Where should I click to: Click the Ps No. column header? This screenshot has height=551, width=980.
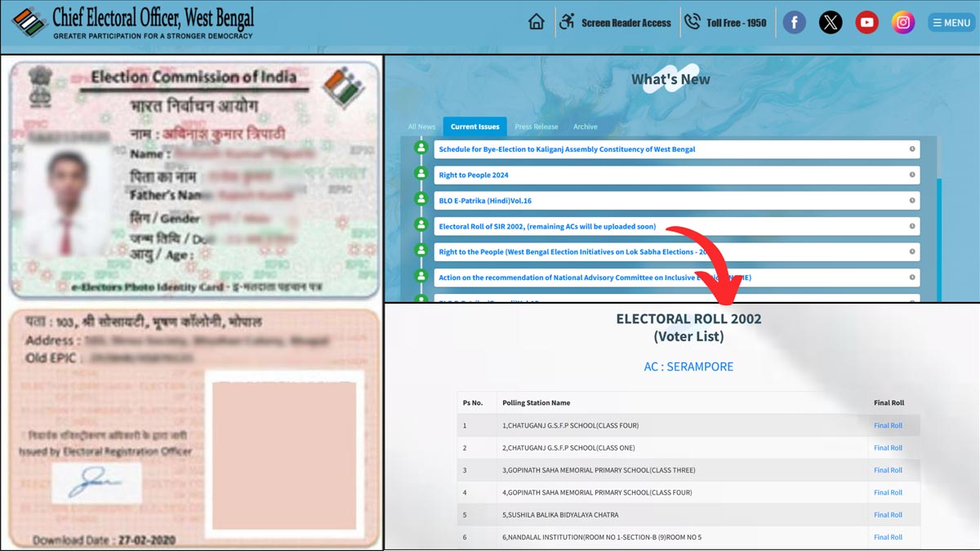[x=473, y=403]
